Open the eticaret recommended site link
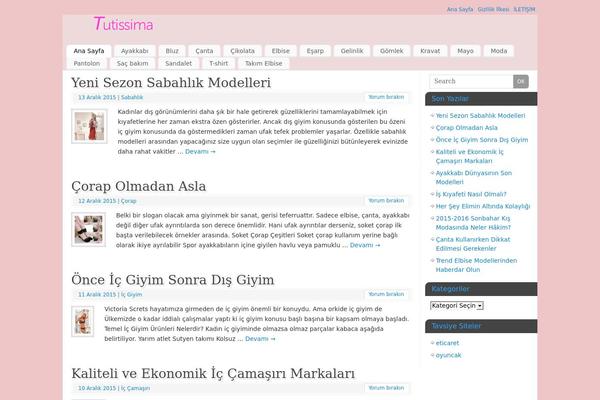The width and height of the screenshot is (600, 400). coord(447,343)
